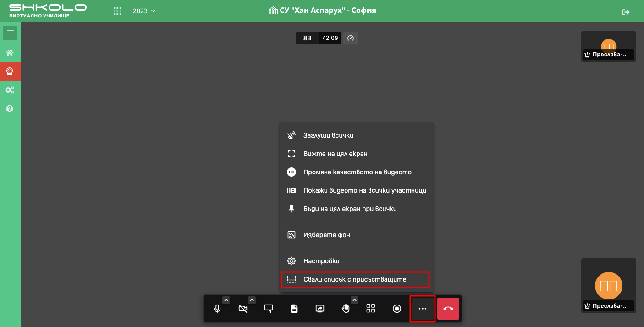This screenshot has height=327, width=644.
Task: Expand raise hand reactions chevron
Action: click(x=354, y=300)
